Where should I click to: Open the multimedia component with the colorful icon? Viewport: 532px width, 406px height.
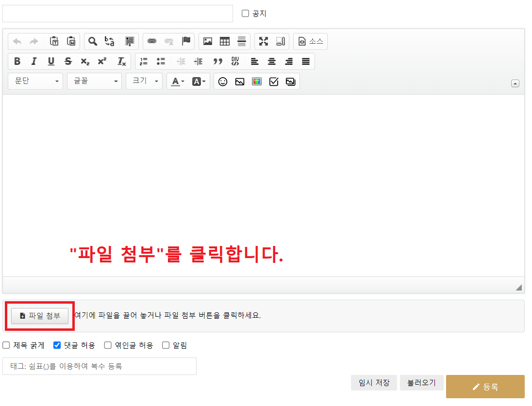pyautogui.click(x=257, y=81)
